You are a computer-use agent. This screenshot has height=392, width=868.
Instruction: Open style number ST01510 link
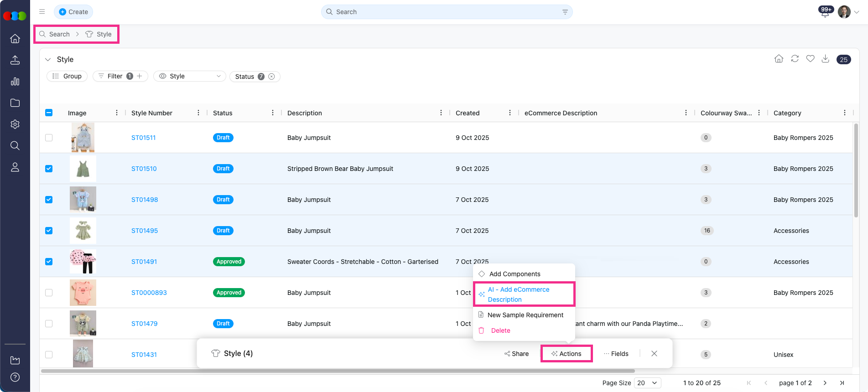[x=144, y=169]
